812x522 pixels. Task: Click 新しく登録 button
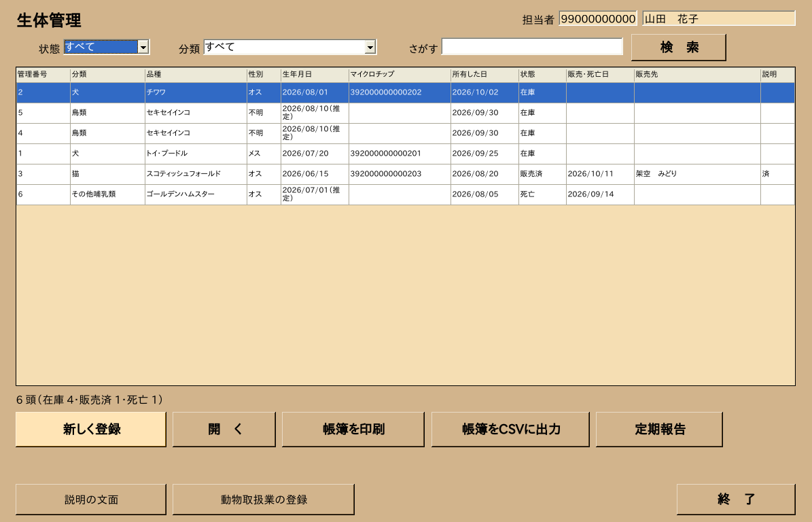point(91,430)
